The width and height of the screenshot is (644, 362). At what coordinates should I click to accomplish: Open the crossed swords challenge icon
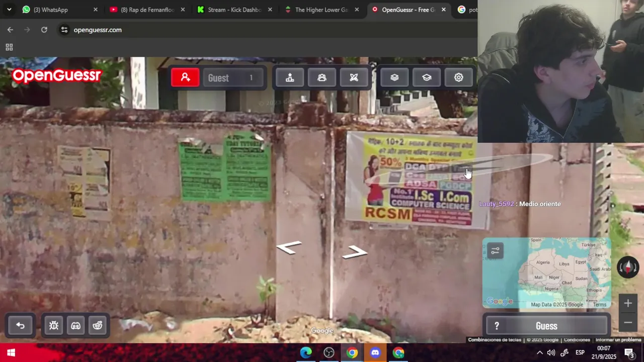click(354, 77)
